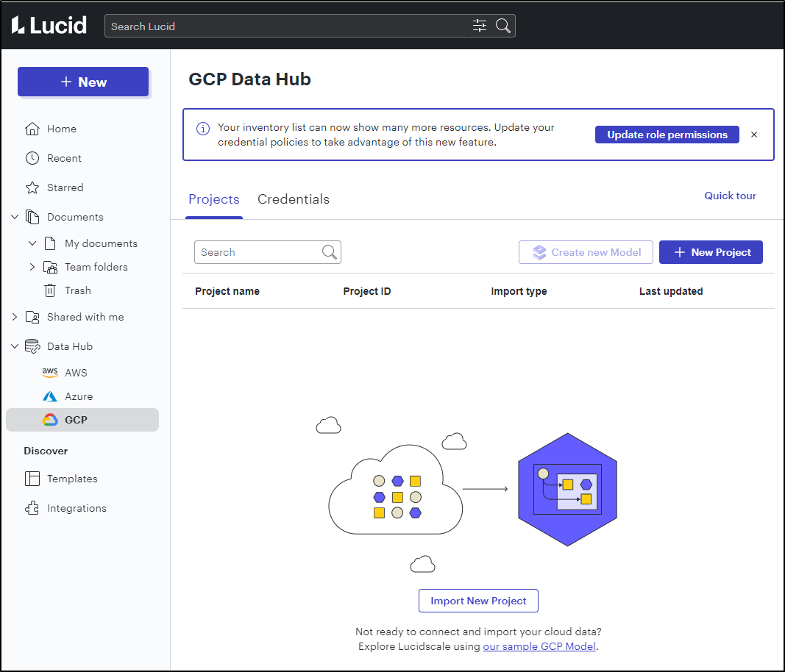Open Integrations under Discover
The height and width of the screenshot is (672, 785).
tap(77, 508)
